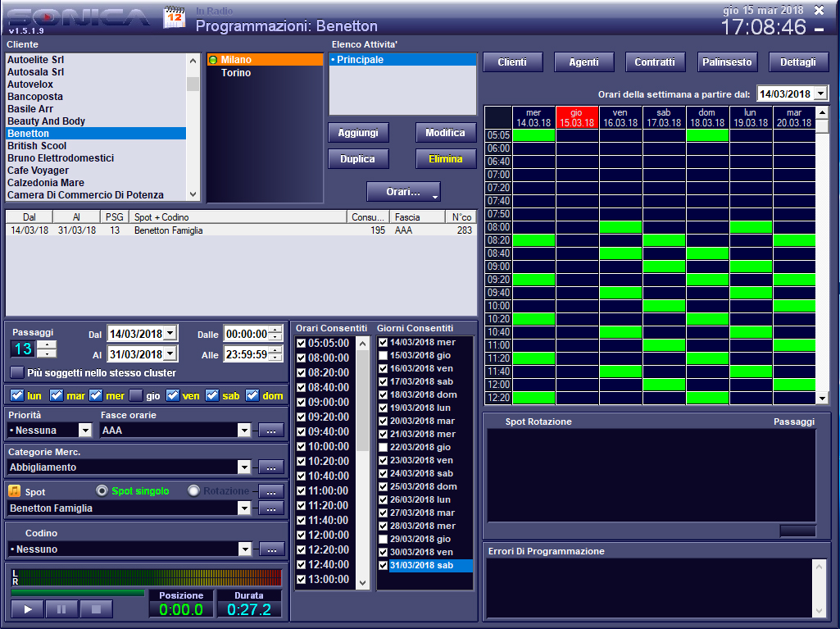840x629 pixels.
Task: Click the ellipsis button next to Rotazione
Action: [271, 491]
